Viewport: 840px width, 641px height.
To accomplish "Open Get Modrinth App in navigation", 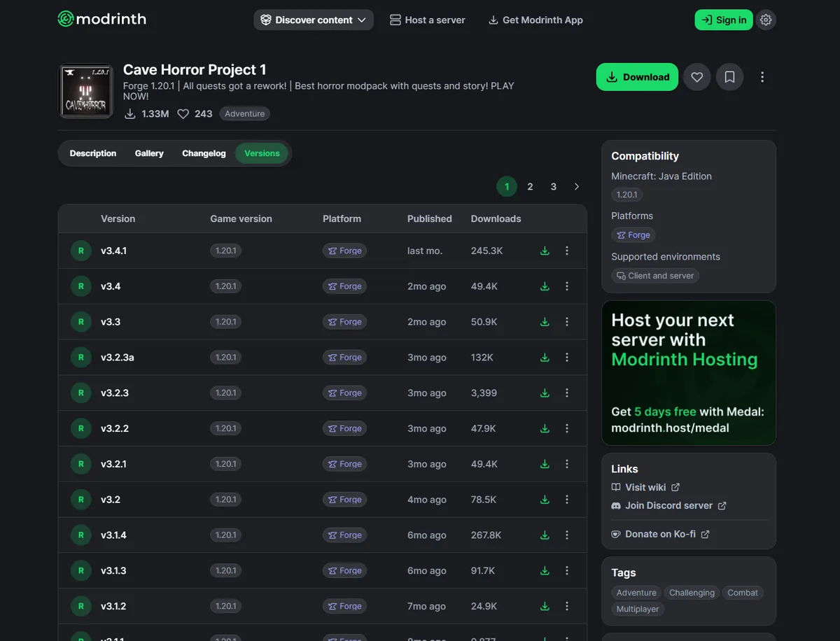I will [x=535, y=20].
